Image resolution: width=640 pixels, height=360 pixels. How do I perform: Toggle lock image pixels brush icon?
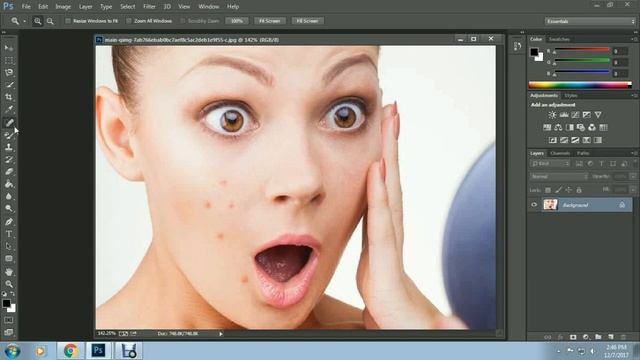point(558,190)
